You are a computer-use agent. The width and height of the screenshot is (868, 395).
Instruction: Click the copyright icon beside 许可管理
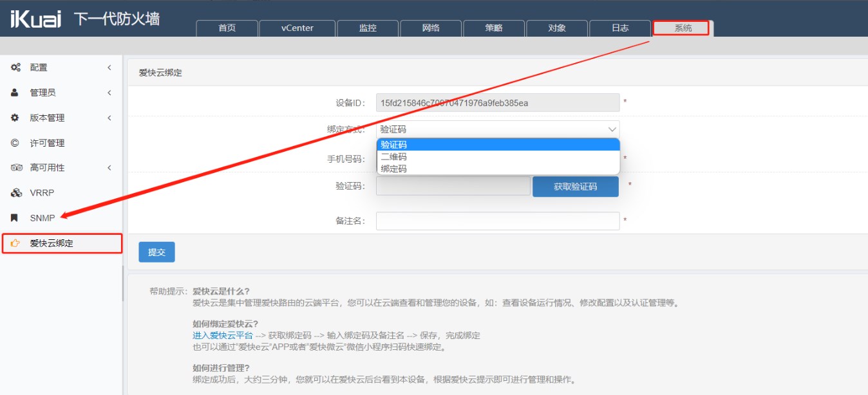click(x=15, y=143)
